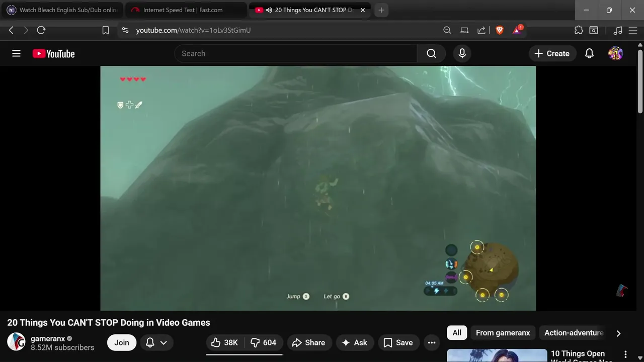
Task: Close the current YouTube tab
Action: point(363,10)
